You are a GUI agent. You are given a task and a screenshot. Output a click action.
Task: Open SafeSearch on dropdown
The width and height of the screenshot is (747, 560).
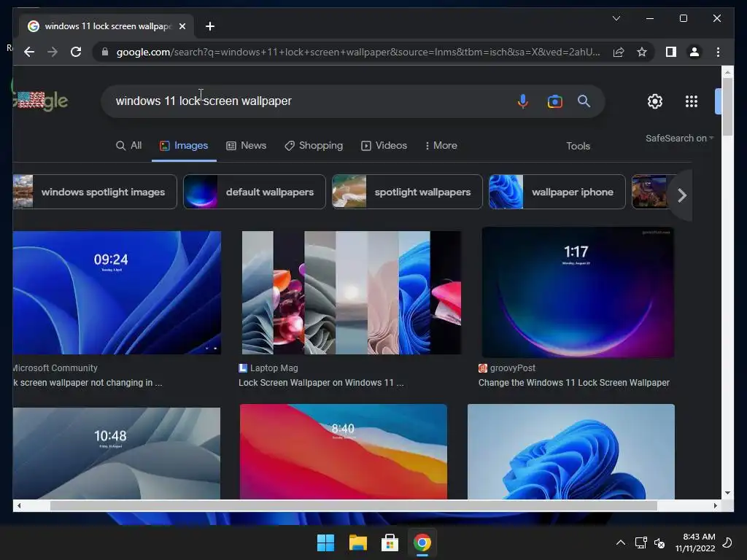pyautogui.click(x=679, y=138)
